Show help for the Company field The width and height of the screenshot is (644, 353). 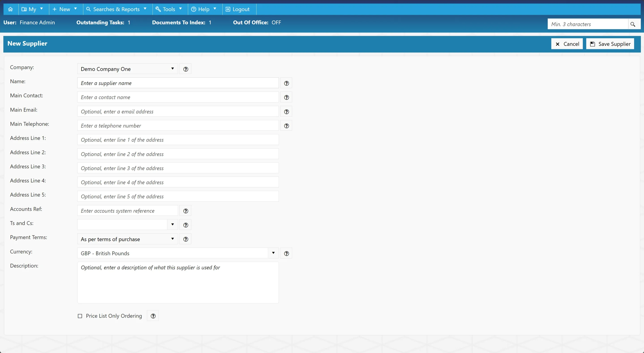(x=185, y=69)
